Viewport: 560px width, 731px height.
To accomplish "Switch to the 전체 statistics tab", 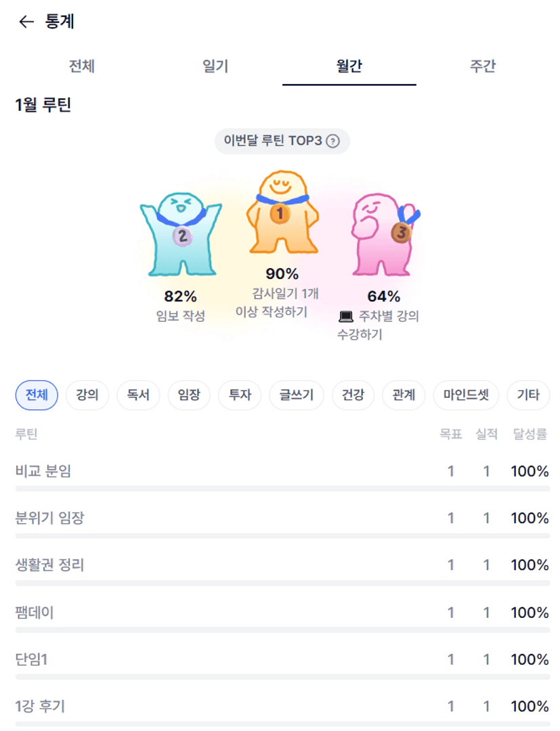I will 82,66.
